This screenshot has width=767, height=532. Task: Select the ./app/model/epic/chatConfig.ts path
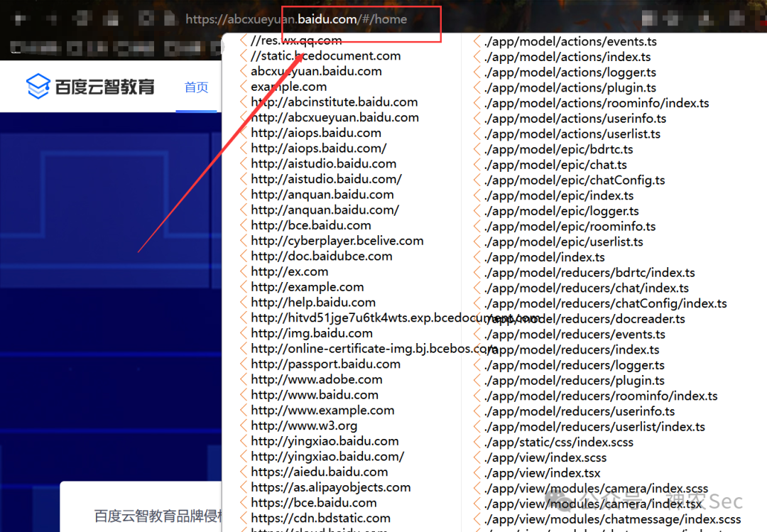(575, 180)
